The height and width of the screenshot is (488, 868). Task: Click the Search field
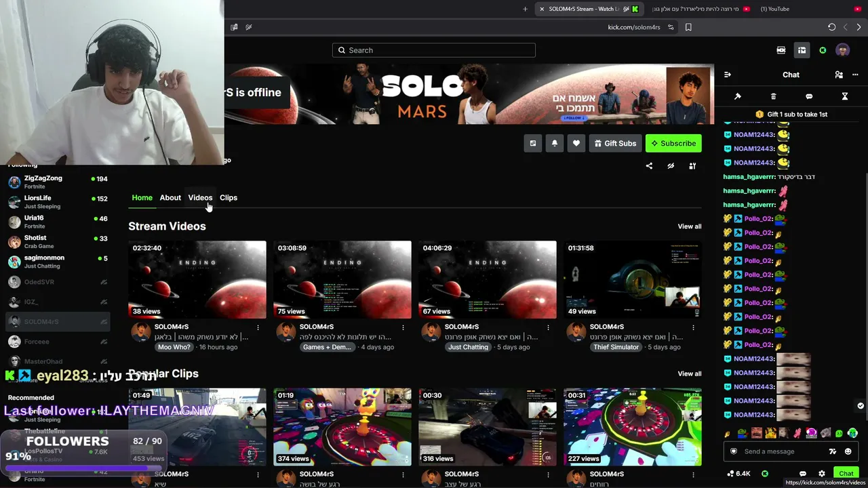[x=434, y=50]
